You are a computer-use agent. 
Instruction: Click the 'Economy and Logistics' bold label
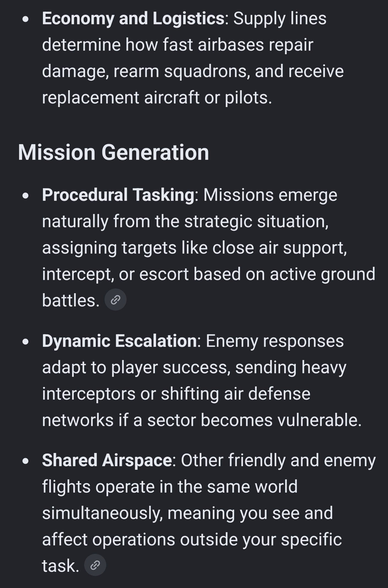click(133, 18)
